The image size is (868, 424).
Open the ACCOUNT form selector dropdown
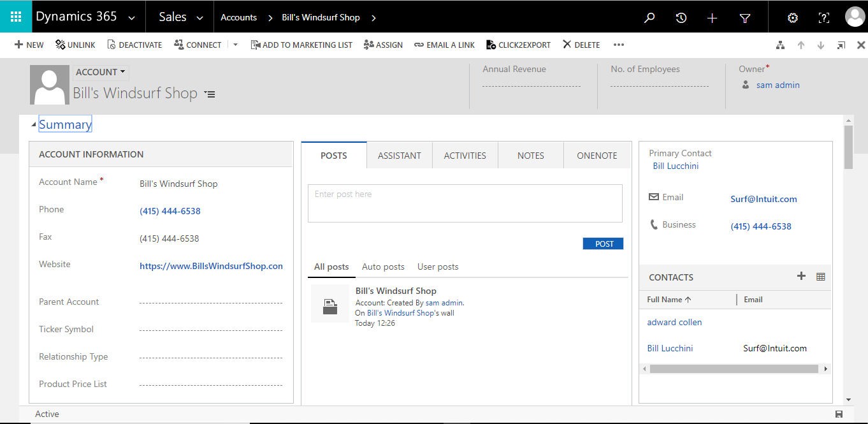click(100, 72)
